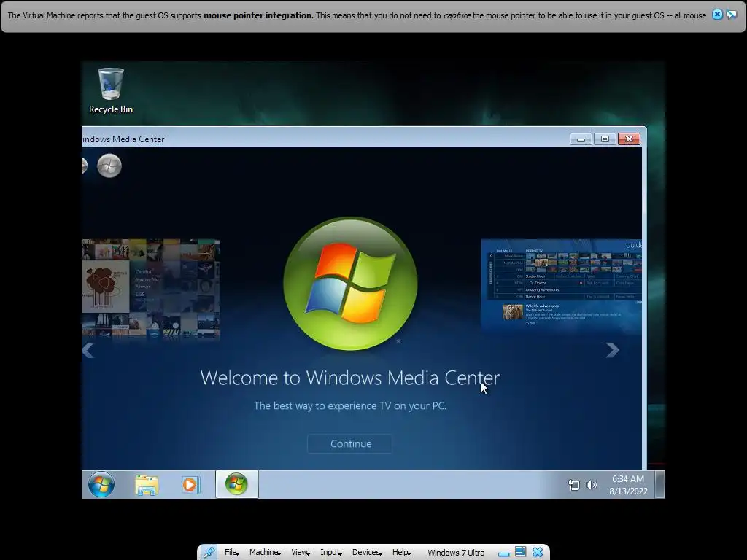The width and height of the screenshot is (747, 560).
Task: Dismiss the mouse integration notification
Action: [x=717, y=15]
